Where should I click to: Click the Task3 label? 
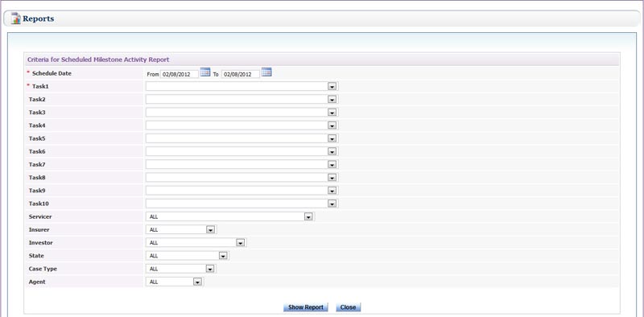tap(37, 113)
